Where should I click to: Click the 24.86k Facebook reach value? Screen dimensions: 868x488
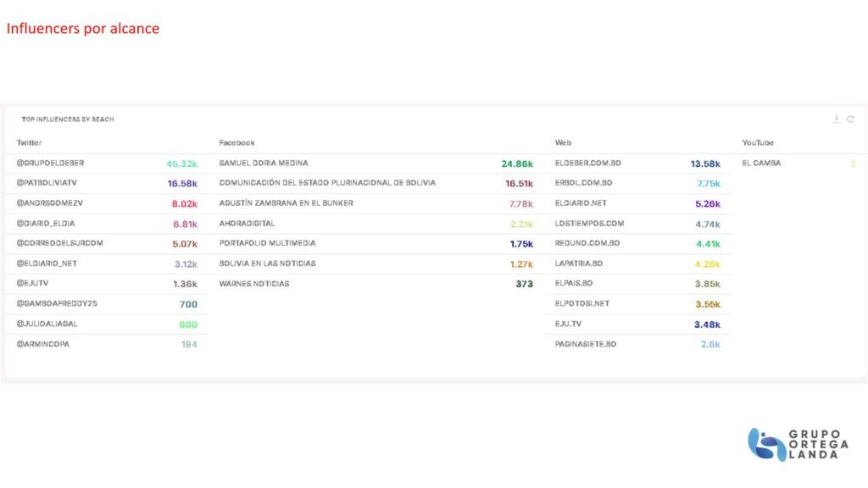517,164
